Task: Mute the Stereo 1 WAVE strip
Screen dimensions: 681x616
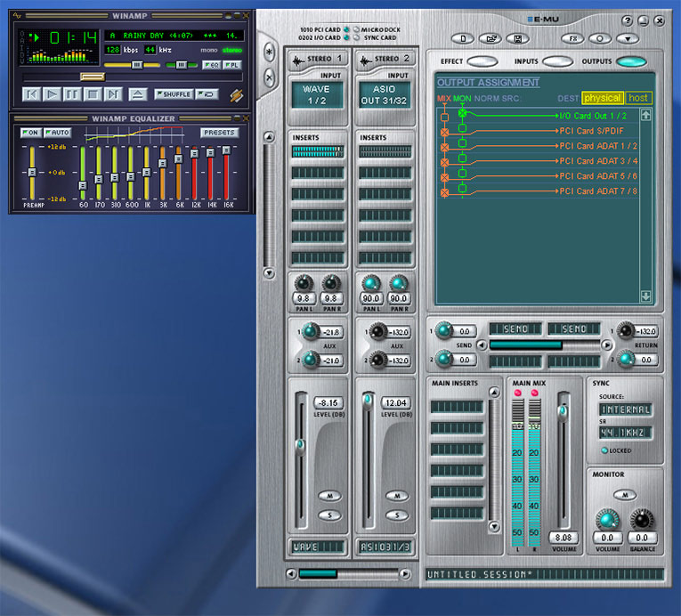Action: [329, 495]
